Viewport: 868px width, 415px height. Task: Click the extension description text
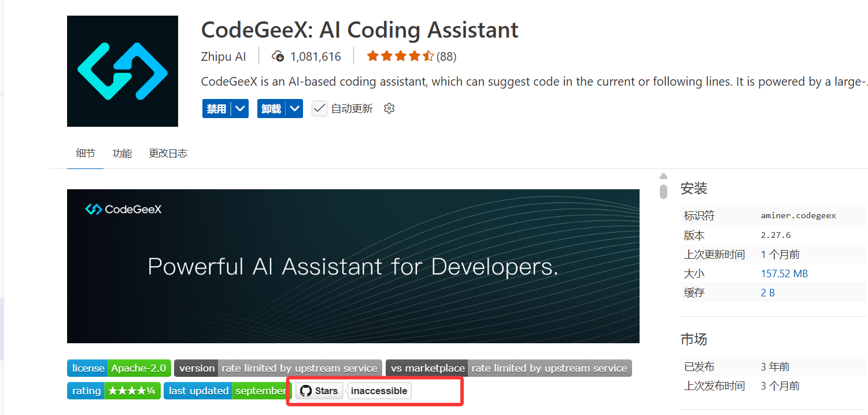tap(534, 82)
